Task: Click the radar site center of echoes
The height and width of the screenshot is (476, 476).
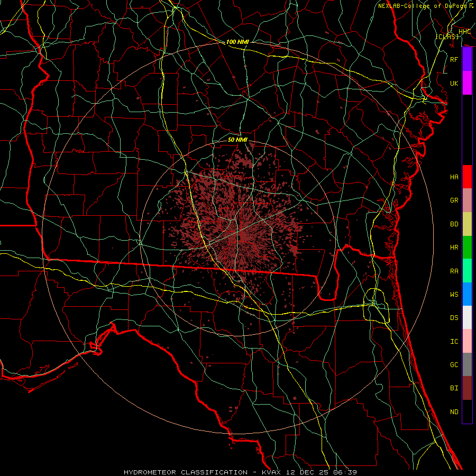Action: [x=238, y=237]
